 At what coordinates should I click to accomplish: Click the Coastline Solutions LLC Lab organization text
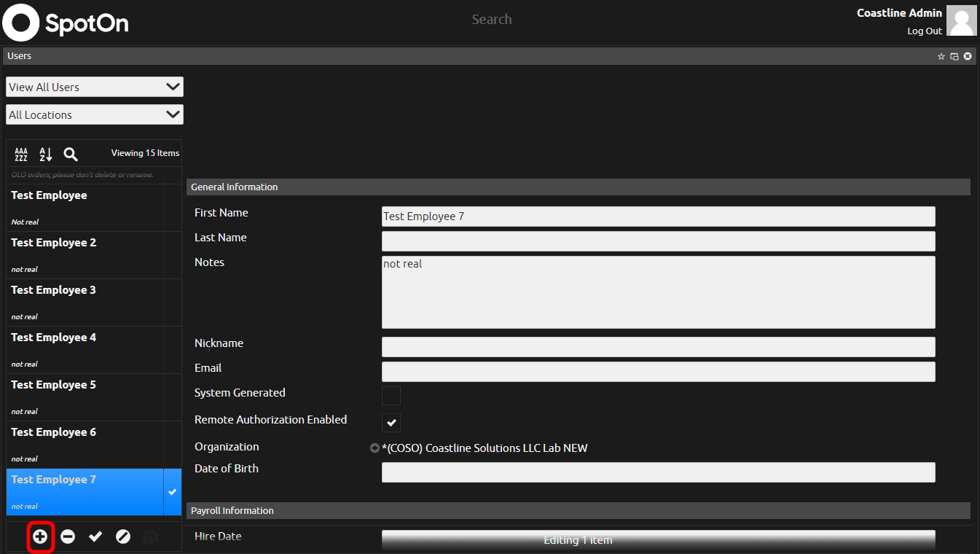(x=485, y=448)
